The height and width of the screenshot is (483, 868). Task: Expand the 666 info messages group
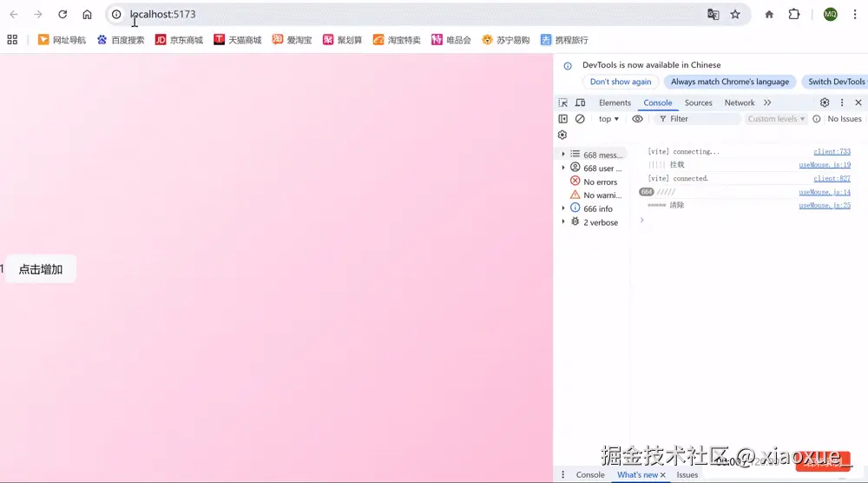coord(563,208)
